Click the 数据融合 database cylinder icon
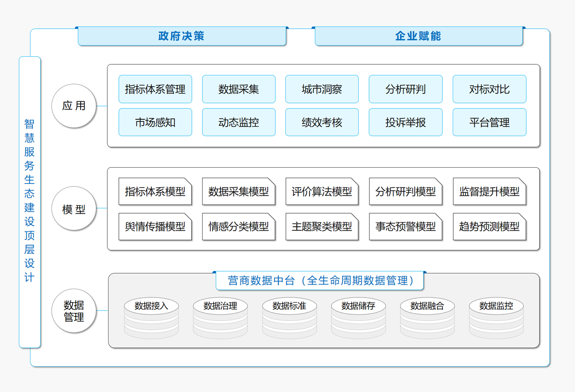 [427, 318]
